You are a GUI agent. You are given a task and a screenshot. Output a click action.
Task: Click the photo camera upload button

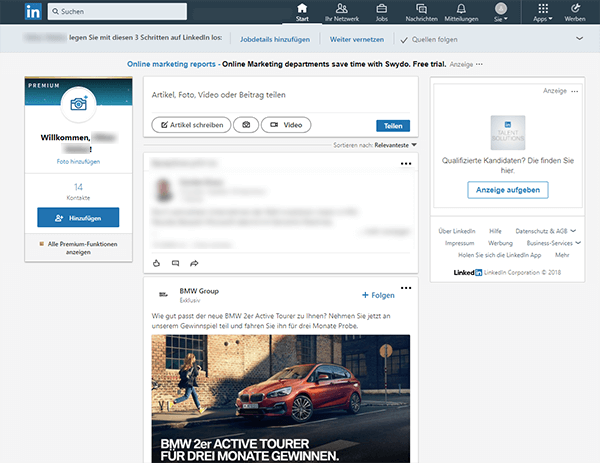[x=246, y=125]
